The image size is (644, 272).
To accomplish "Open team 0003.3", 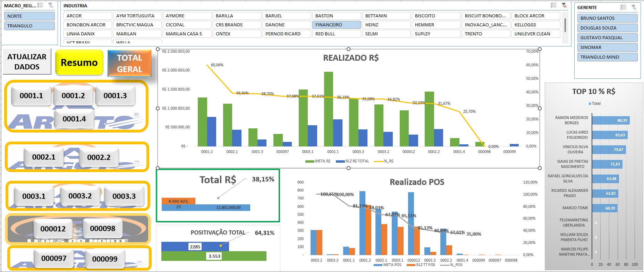I will tap(124, 196).
